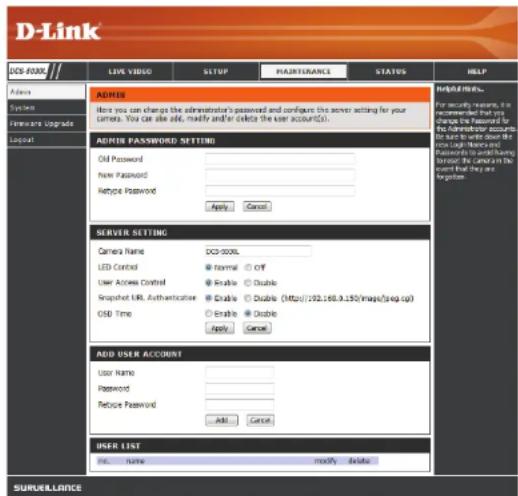Click Logout in the sidebar
518x496 pixels.
coord(46,140)
